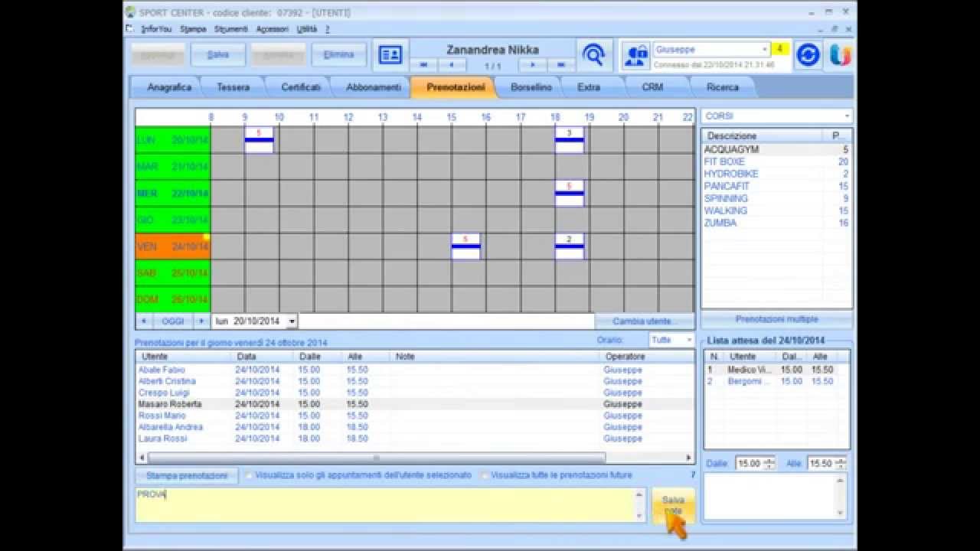This screenshot has width=980, height=551.
Task: Click the notes field scroll-down arrow
Action: (639, 516)
